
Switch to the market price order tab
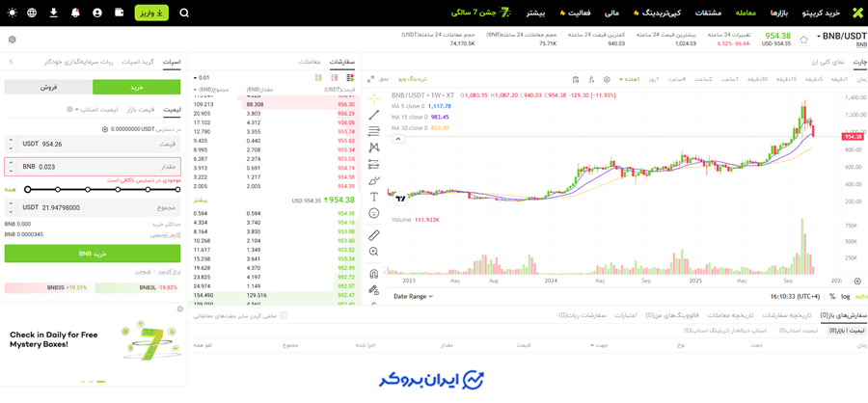click(141, 110)
